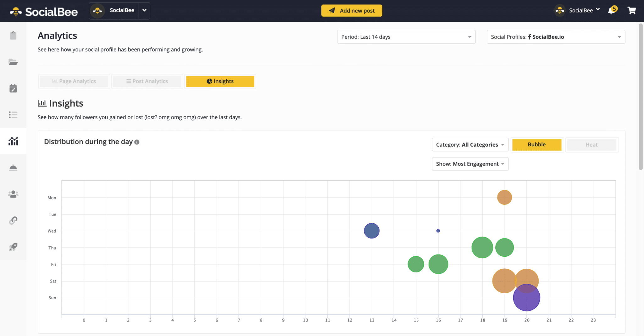Open the notifications bell with badge 5
Viewport: 644px width, 336px height.
(x=612, y=11)
